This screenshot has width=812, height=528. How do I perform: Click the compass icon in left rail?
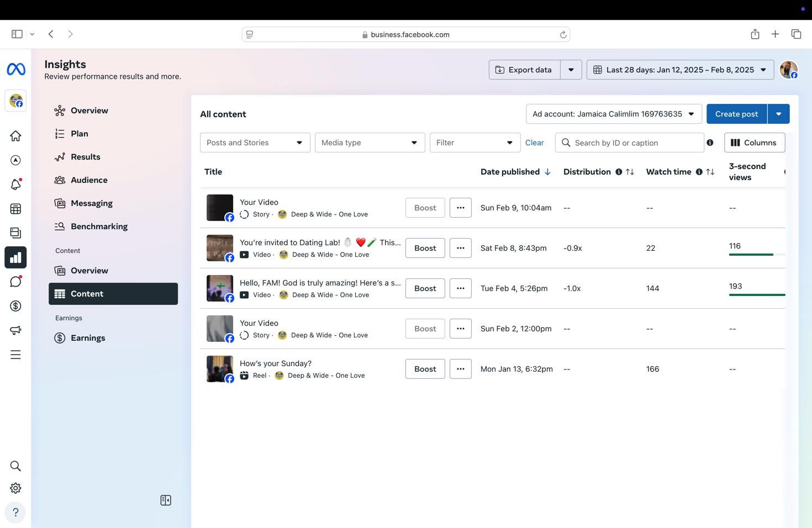click(x=15, y=160)
